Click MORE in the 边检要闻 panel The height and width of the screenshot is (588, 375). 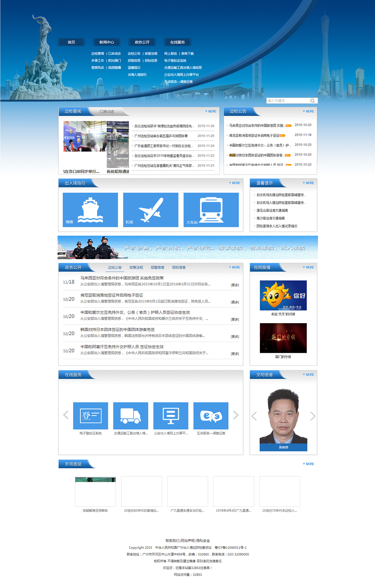click(211, 111)
